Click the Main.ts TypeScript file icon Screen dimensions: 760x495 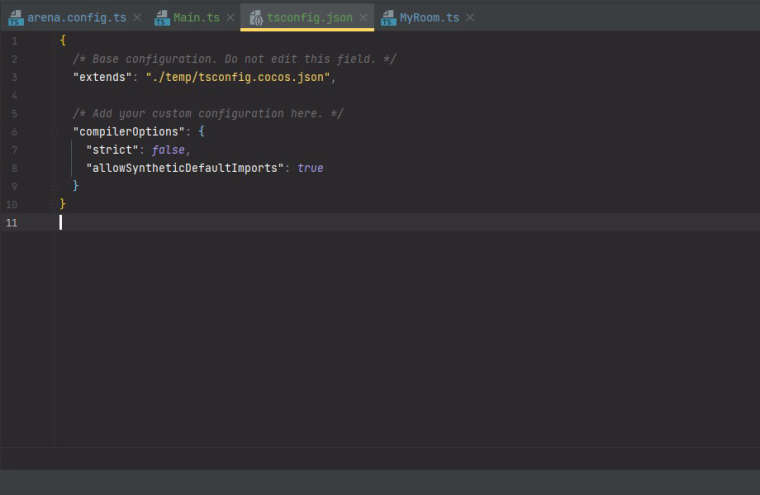(162, 18)
